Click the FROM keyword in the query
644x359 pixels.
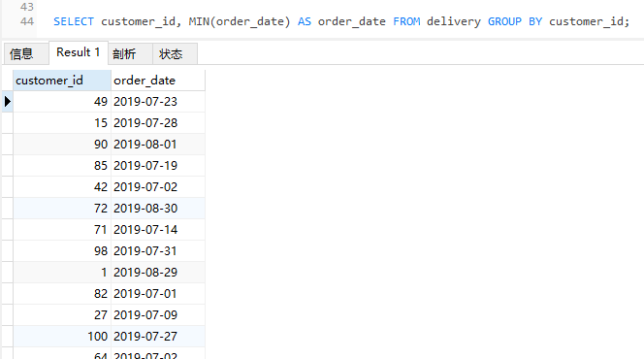pos(406,21)
